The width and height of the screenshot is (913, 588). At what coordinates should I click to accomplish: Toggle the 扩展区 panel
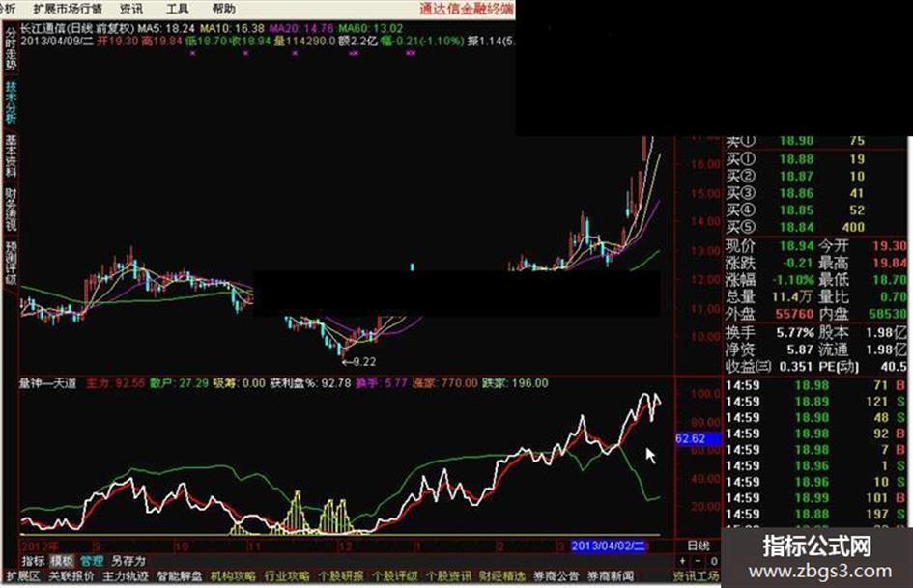(x=23, y=576)
